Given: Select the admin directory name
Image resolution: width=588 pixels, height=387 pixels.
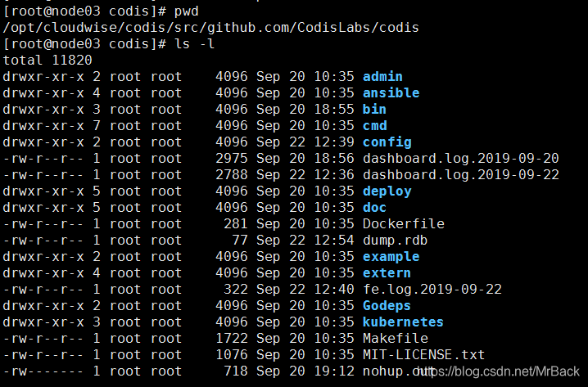Looking at the screenshot, I should (382, 77).
